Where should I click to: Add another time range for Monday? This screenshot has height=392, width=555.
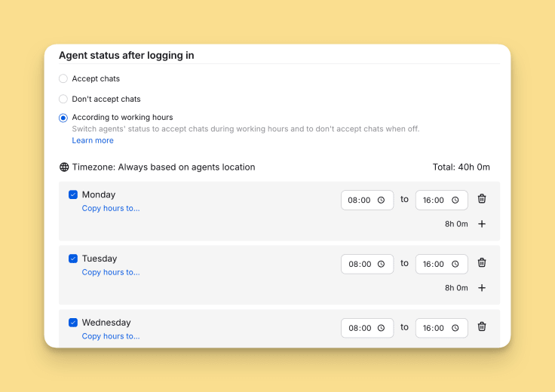482,224
